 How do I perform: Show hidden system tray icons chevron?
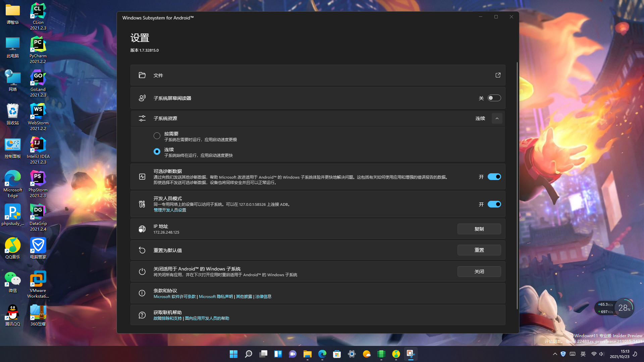[x=555, y=354]
